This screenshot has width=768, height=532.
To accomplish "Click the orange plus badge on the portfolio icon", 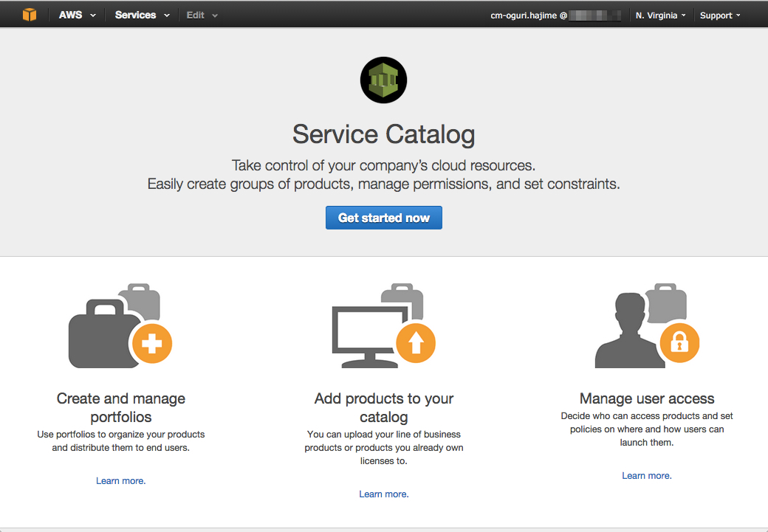I will pyautogui.click(x=150, y=343).
